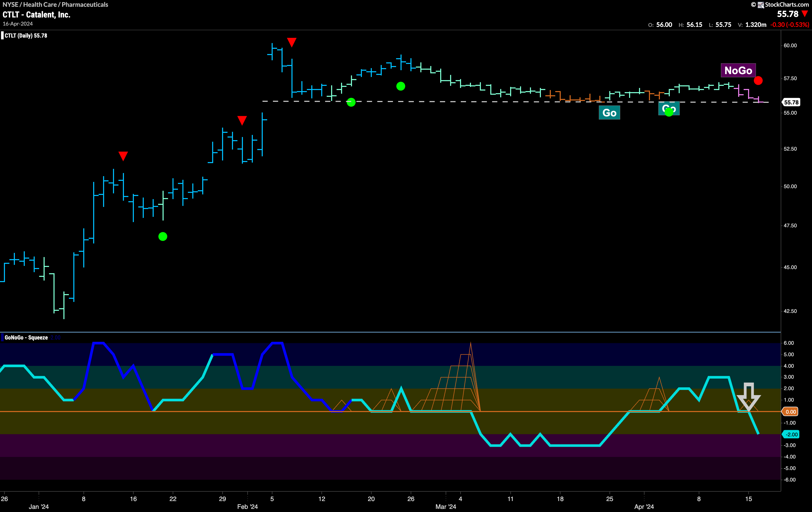
Task: Click the CTLT - Catalent, Inc. title
Action: (x=37, y=15)
